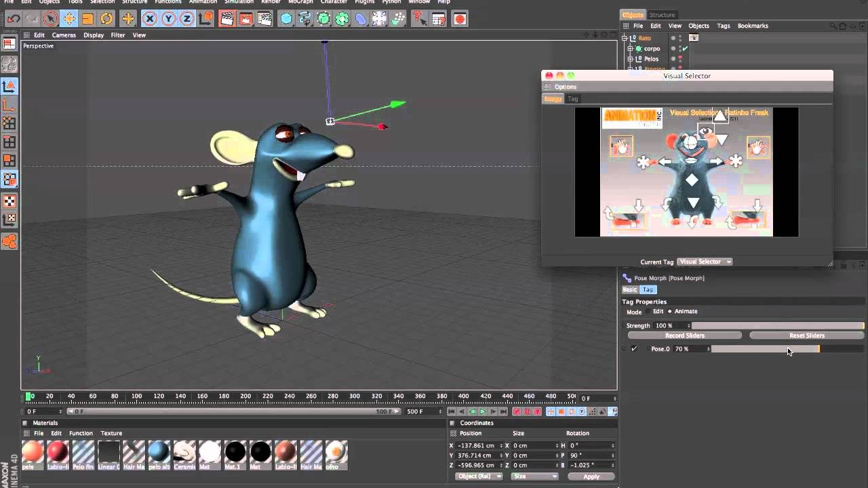
Task: Click the Strength slider bar
Action: click(x=778, y=326)
